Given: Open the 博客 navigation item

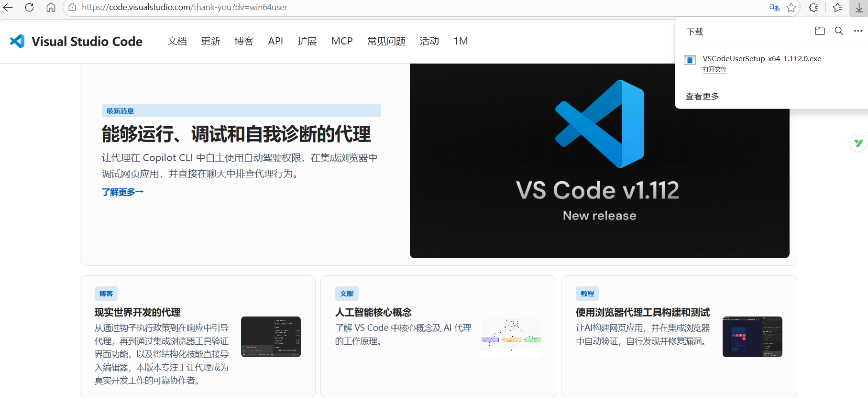Looking at the screenshot, I should tap(244, 41).
